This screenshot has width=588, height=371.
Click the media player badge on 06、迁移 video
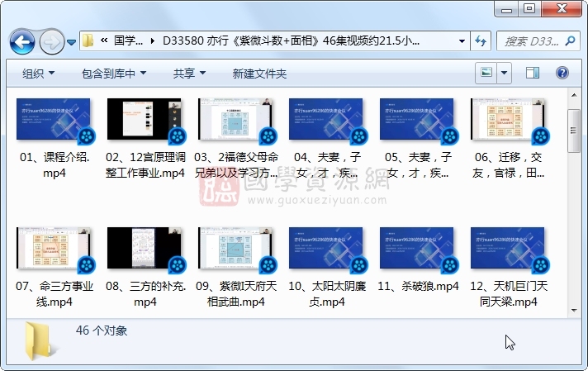541,136
